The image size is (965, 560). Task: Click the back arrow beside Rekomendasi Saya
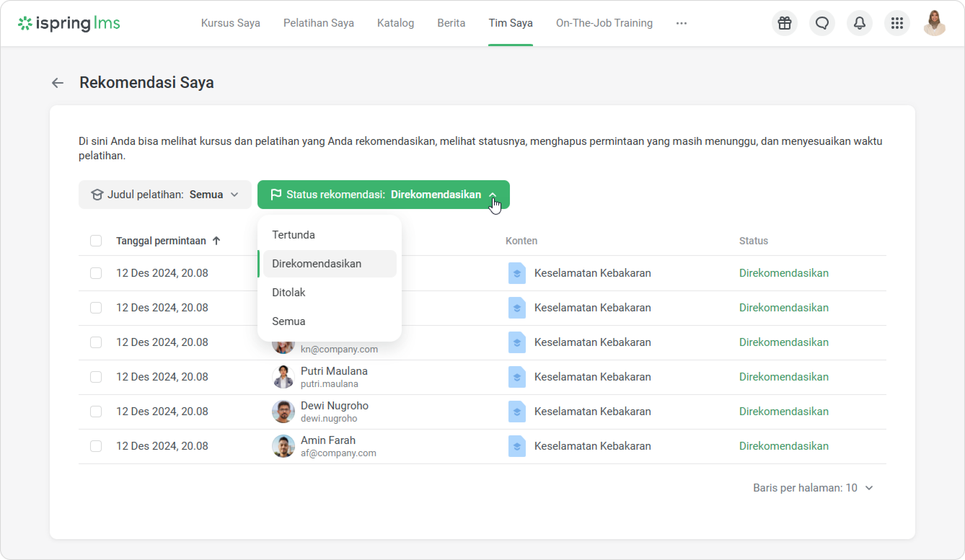point(57,83)
